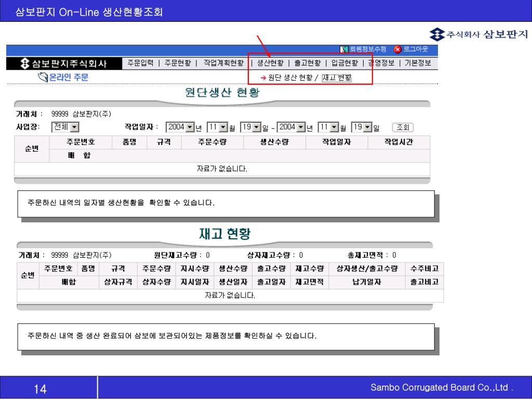Click the 삼보판지주식회사 logo in black header
Screen dimensions: 532x399
coord(64,63)
